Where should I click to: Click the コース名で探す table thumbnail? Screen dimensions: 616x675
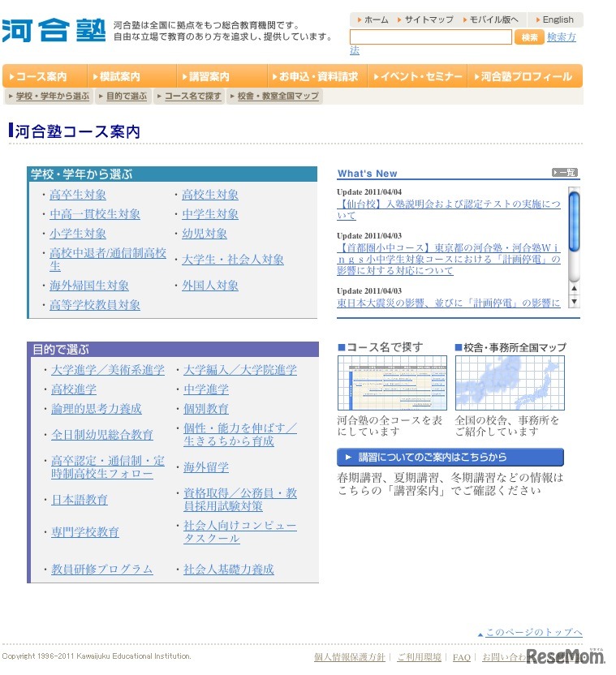[x=392, y=383]
